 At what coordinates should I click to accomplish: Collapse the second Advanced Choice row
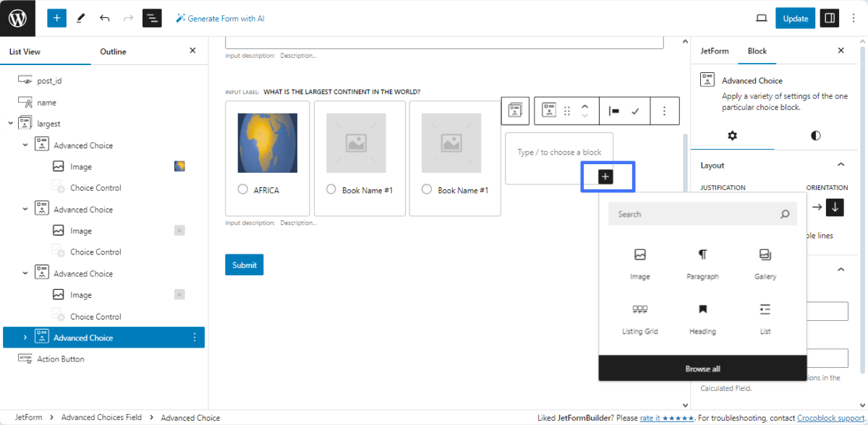pyautogui.click(x=25, y=210)
